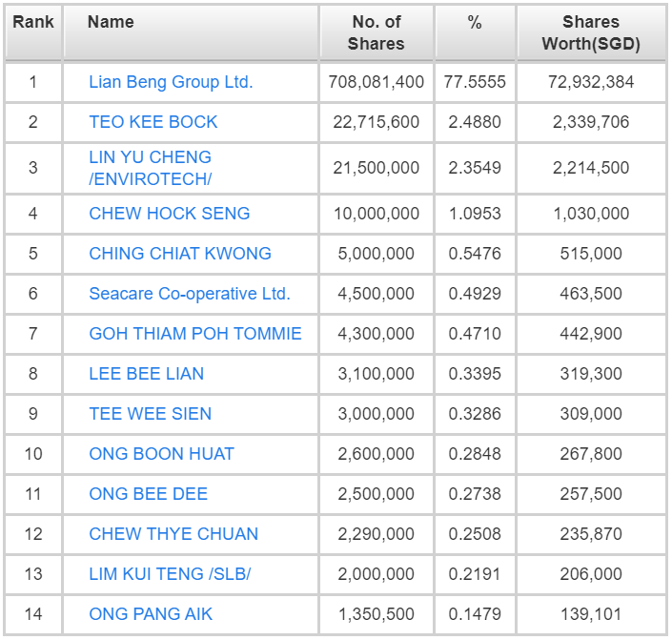Viewport: 672px width, 640px height.
Task: Click the Shares Worth(SGD) column header
Action: (x=591, y=32)
